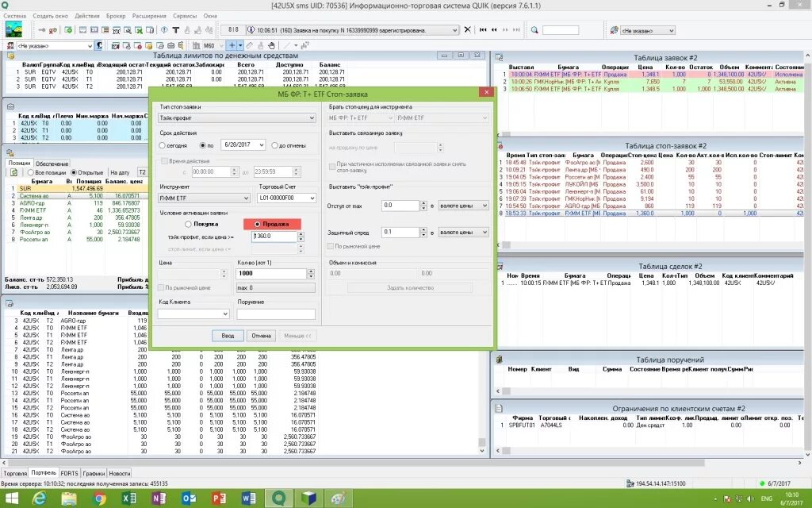Viewport: 812px width, 508px height.
Task: Select the hand pan tool in chart toolbar
Action: pos(271,45)
